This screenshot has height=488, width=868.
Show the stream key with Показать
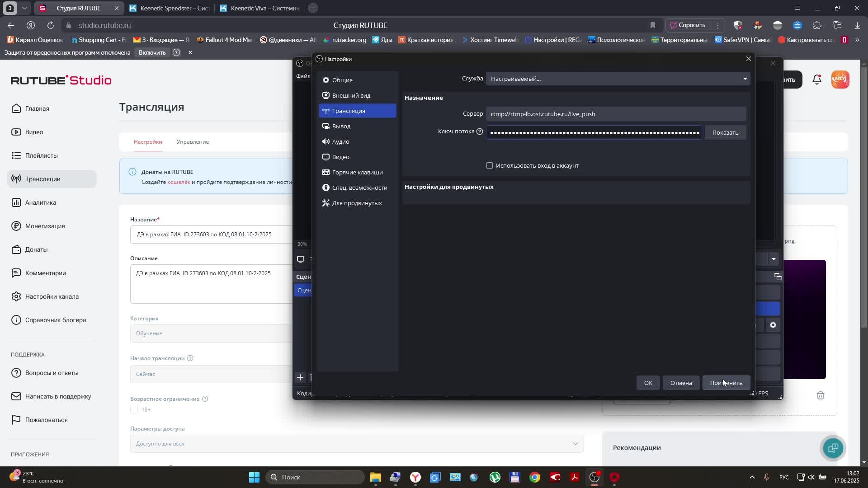[x=725, y=132]
